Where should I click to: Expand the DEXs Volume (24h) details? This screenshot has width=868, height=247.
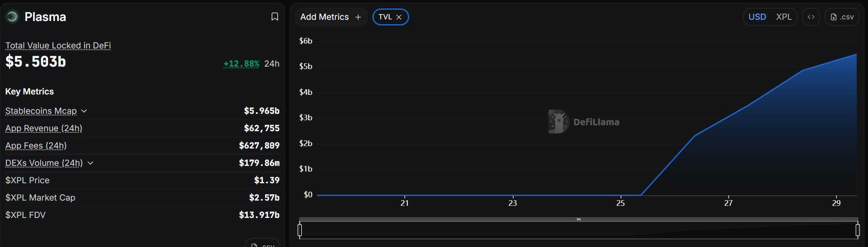90,163
